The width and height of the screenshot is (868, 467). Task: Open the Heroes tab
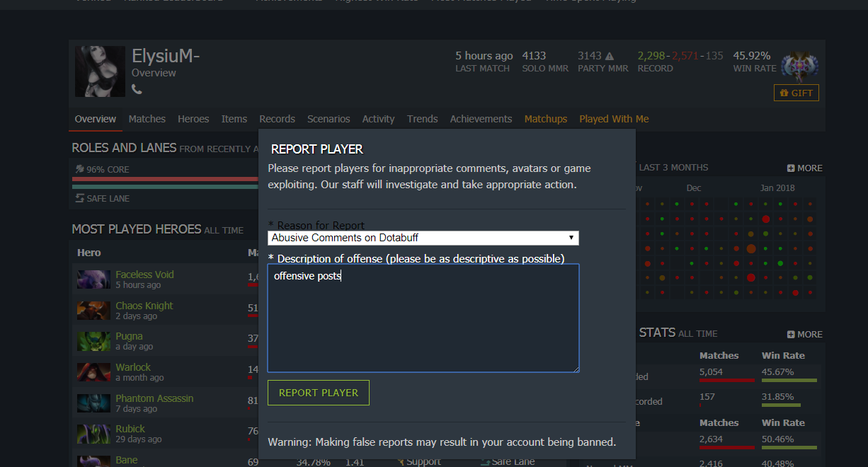(x=193, y=119)
